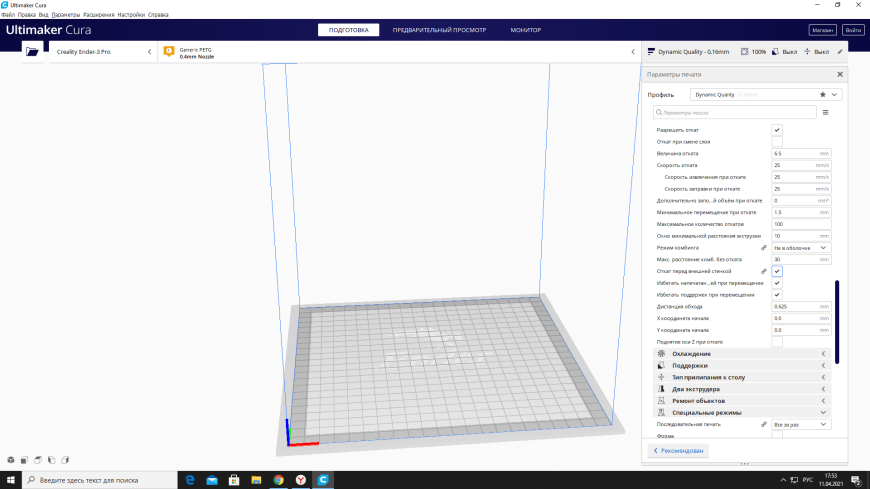The width and height of the screenshot is (870, 489).
Task: Click the star icon next to profile
Action: pos(823,95)
